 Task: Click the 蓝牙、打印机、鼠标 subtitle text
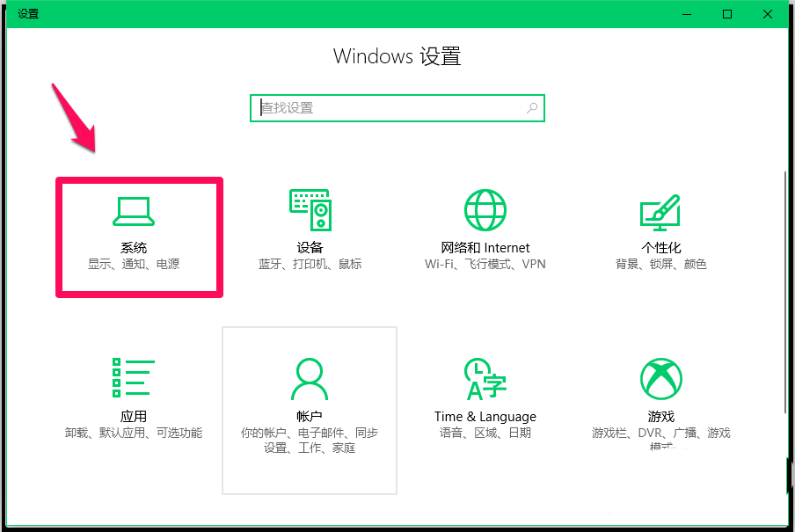tap(310, 263)
